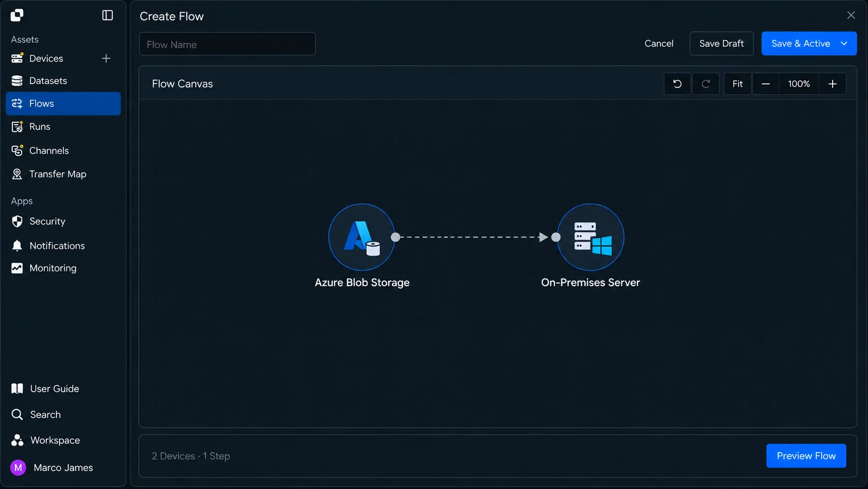Click the Datasets database icon
Image resolution: width=868 pixels, height=489 pixels.
(17, 81)
